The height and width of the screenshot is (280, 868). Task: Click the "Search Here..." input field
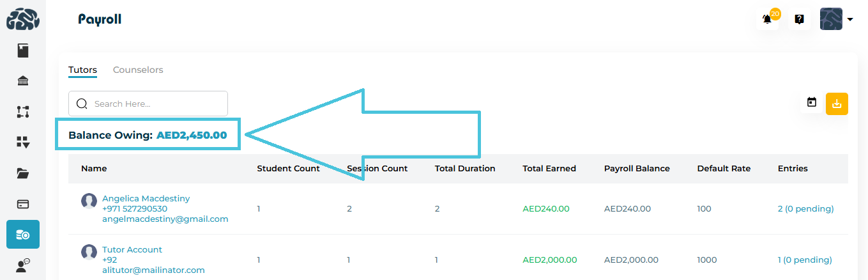[x=153, y=104]
